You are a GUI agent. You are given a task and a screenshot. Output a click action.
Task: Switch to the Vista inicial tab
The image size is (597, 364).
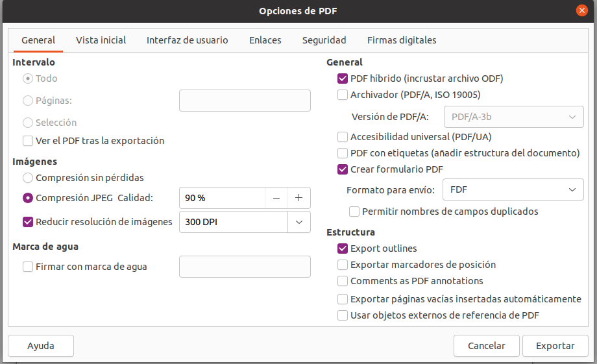tap(101, 40)
